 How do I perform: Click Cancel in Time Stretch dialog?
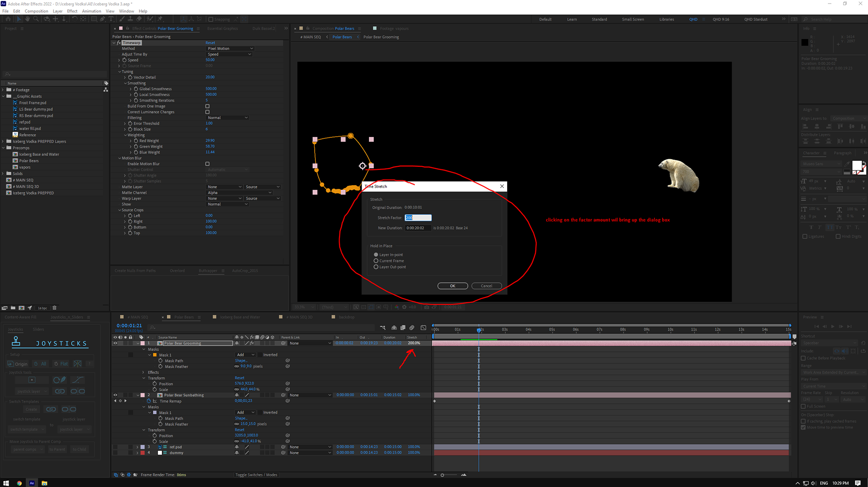pyautogui.click(x=486, y=286)
